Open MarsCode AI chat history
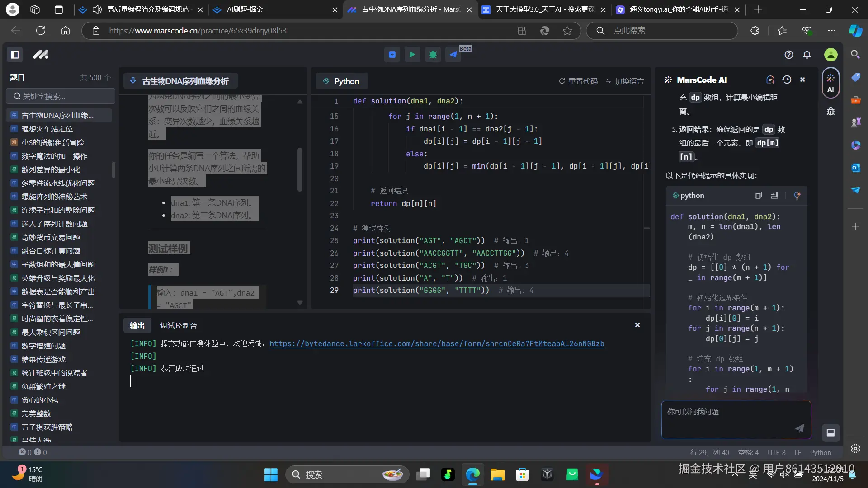This screenshot has width=868, height=488. tap(787, 80)
